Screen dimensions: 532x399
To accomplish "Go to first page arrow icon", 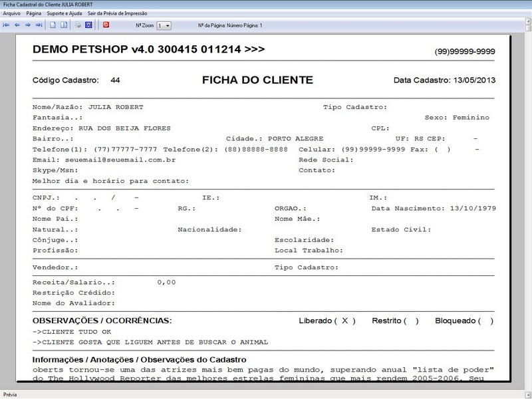I will coord(7,25).
